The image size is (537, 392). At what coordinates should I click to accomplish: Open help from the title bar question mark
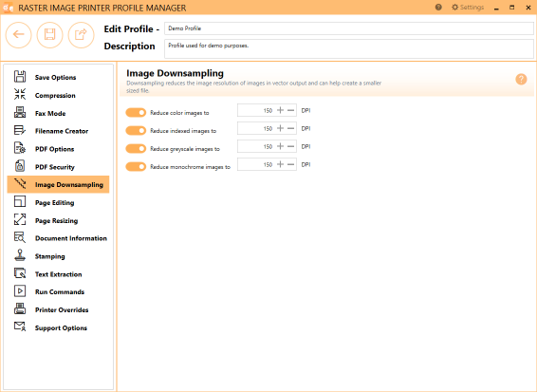pyautogui.click(x=438, y=8)
